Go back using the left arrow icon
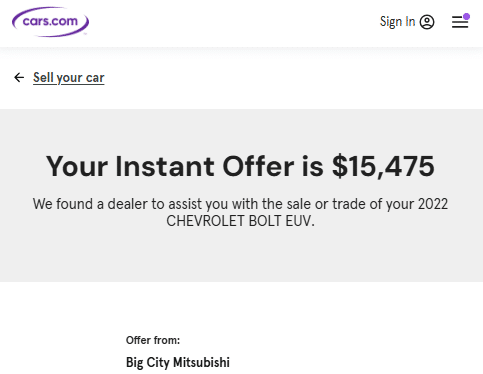Screen dimensions: 483x374 click(x=19, y=77)
